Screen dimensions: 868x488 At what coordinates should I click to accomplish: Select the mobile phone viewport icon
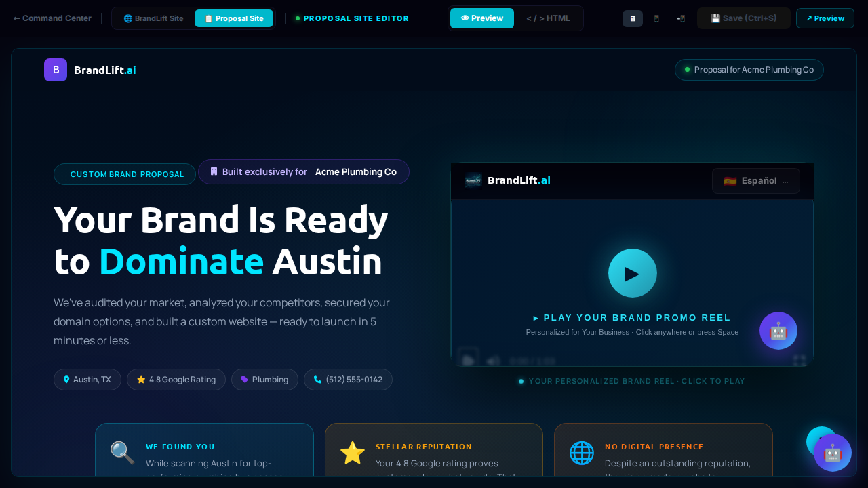point(656,18)
